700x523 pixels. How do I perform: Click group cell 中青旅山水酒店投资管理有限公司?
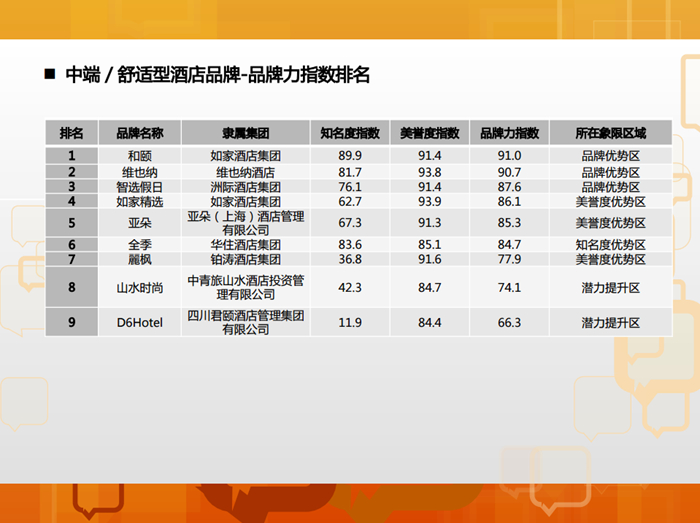click(246, 287)
